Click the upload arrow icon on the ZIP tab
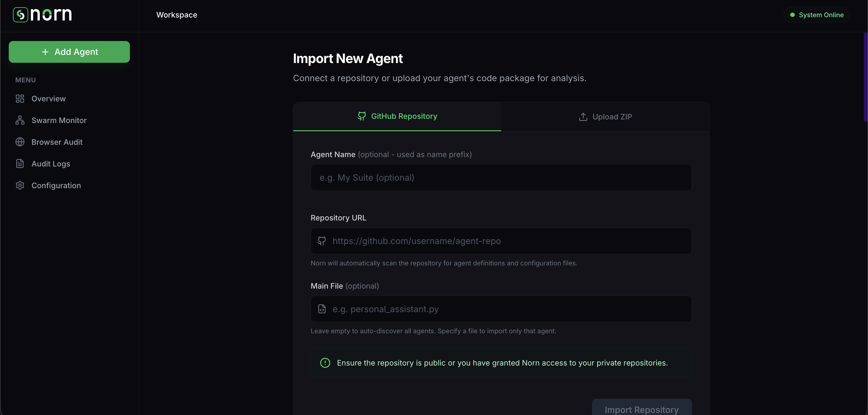 583,117
